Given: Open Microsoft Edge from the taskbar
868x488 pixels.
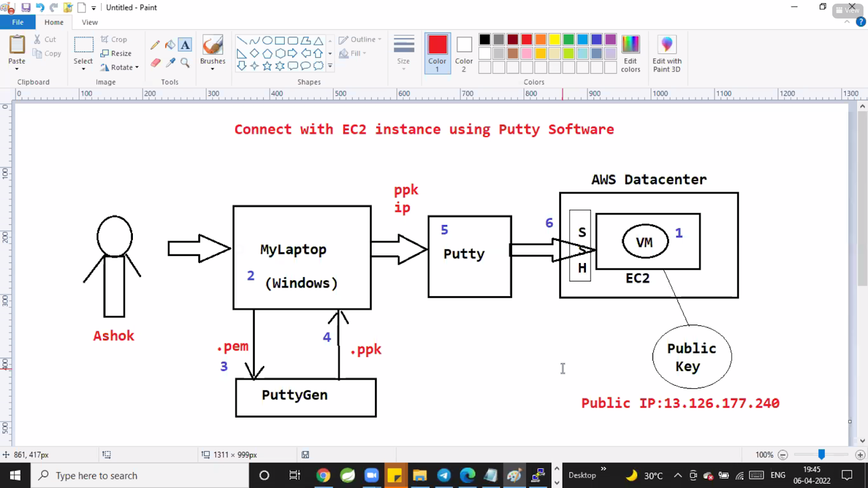Looking at the screenshot, I should point(468,476).
